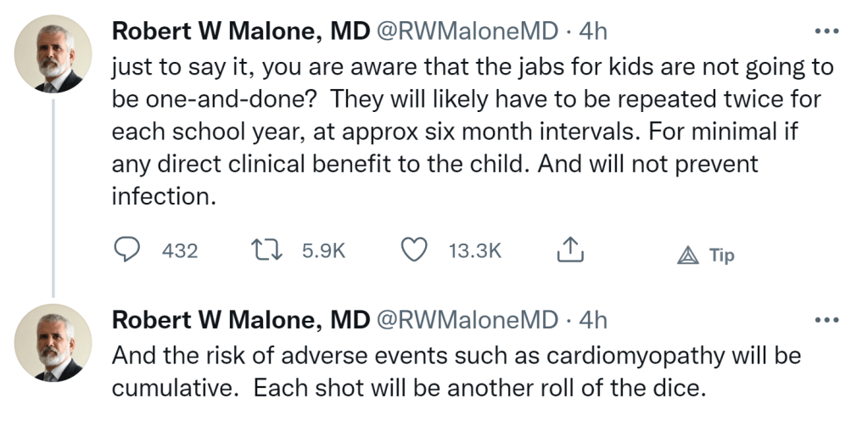The image size is (868, 421).
Task: Open @RWMaloneMD handle on first tweet
Action: click(x=468, y=32)
